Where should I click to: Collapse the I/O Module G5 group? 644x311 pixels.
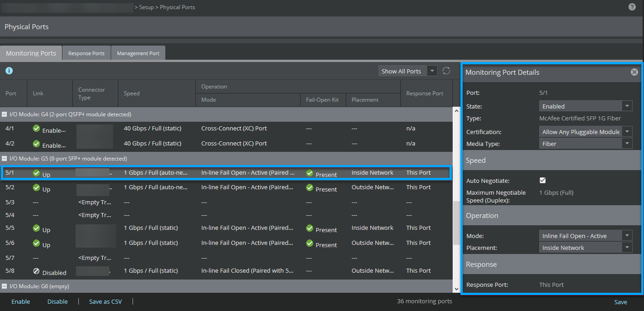pos(5,159)
